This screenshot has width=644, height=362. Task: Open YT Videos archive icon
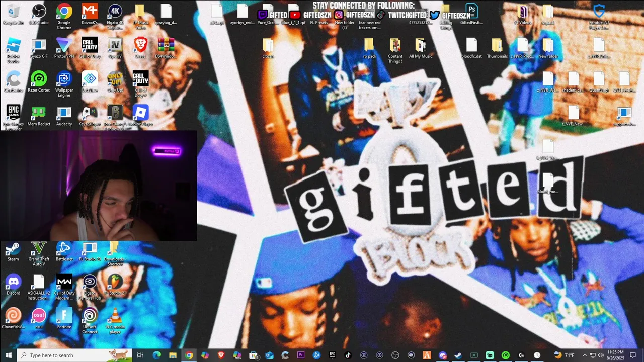(x=522, y=15)
